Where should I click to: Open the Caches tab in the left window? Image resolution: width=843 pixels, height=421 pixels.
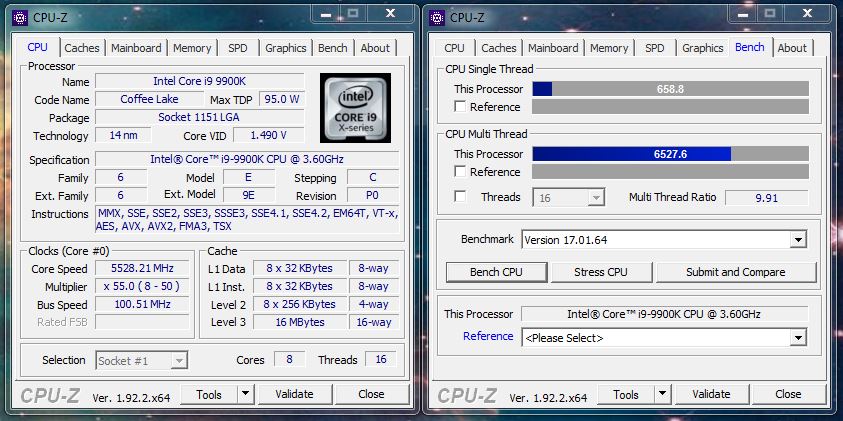82,48
